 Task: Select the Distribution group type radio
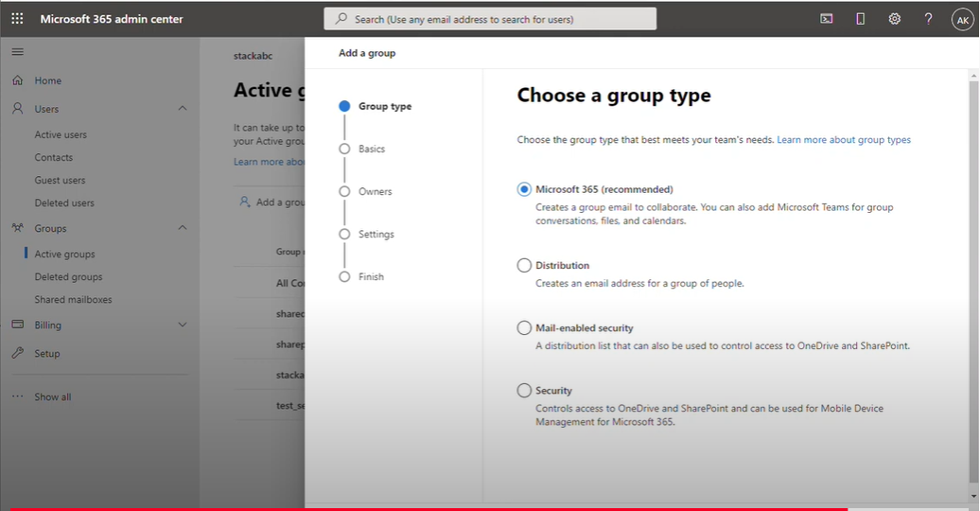[524, 265]
